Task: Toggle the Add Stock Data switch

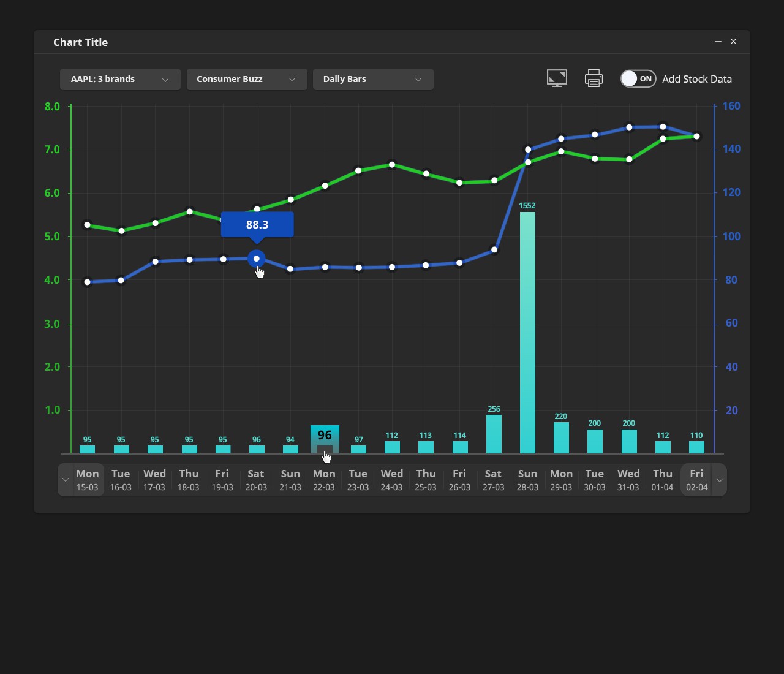Action: click(638, 79)
